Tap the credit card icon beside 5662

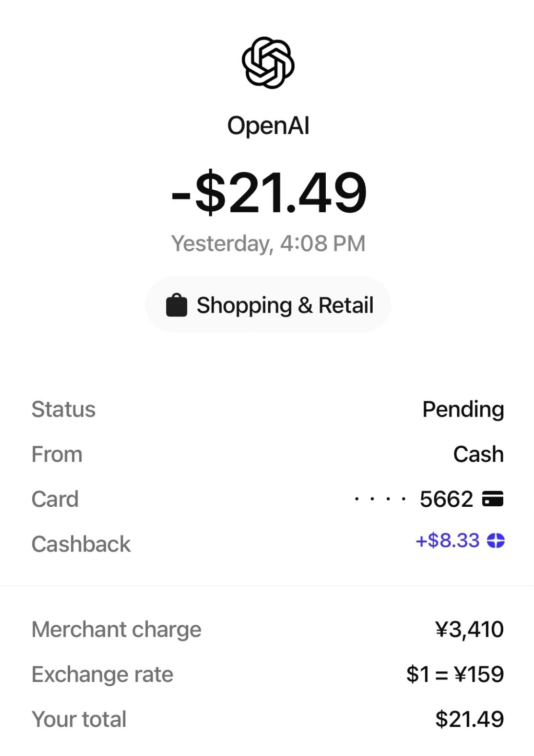click(x=493, y=499)
